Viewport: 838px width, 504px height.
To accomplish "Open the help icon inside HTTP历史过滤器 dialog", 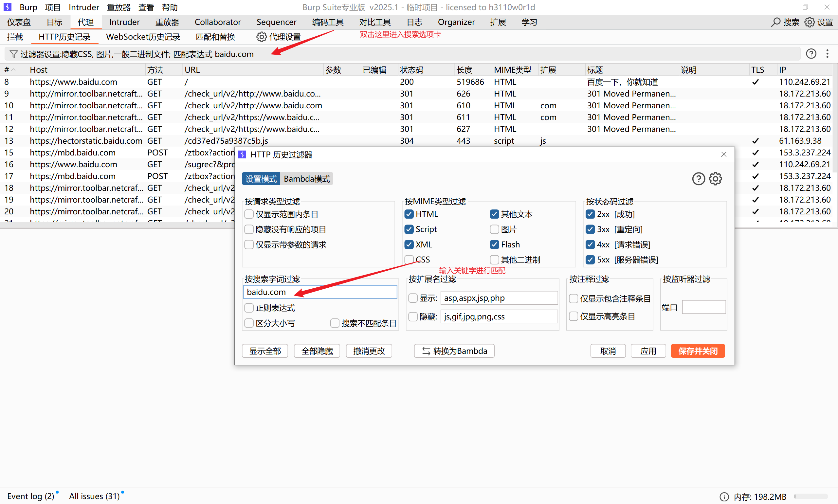I will [699, 179].
